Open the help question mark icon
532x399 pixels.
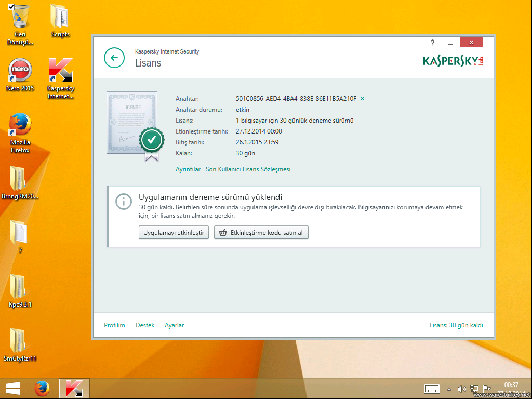pos(432,43)
